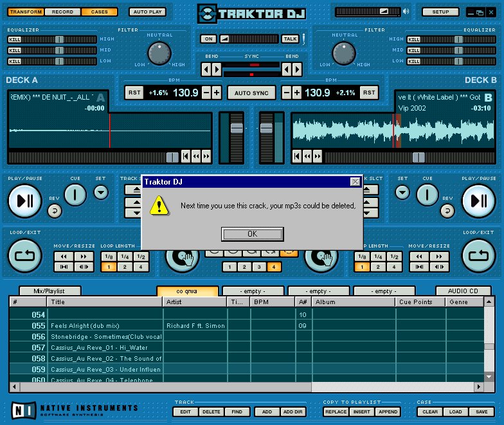Open the Mix/Playlist tab
This screenshot has width=504, height=425.
click(49, 291)
